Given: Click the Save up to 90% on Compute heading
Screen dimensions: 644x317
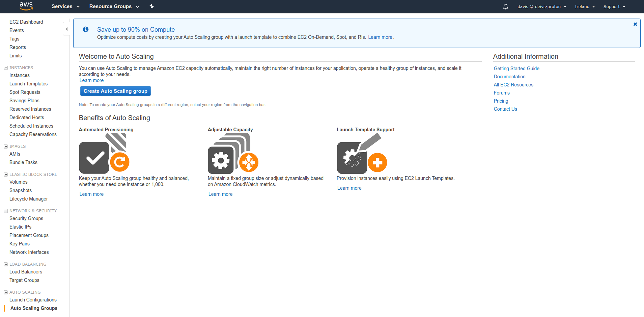Looking at the screenshot, I should tap(136, 29).
